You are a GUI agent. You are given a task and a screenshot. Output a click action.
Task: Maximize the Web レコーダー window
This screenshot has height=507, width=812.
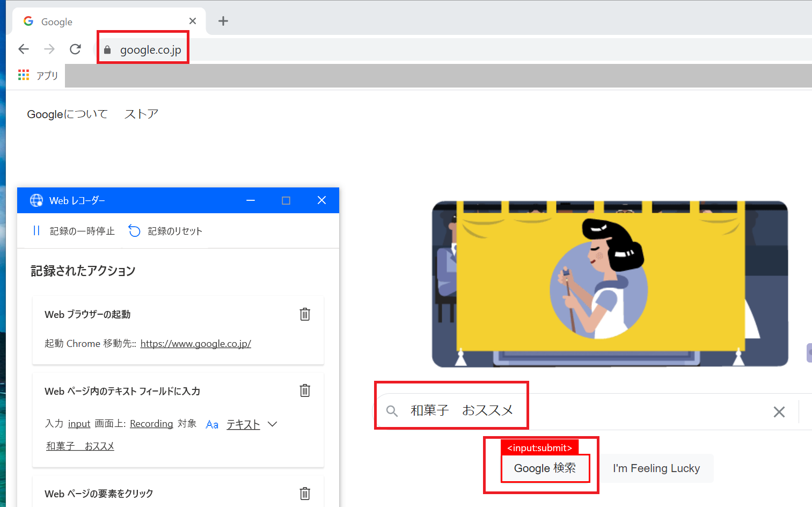286,200
